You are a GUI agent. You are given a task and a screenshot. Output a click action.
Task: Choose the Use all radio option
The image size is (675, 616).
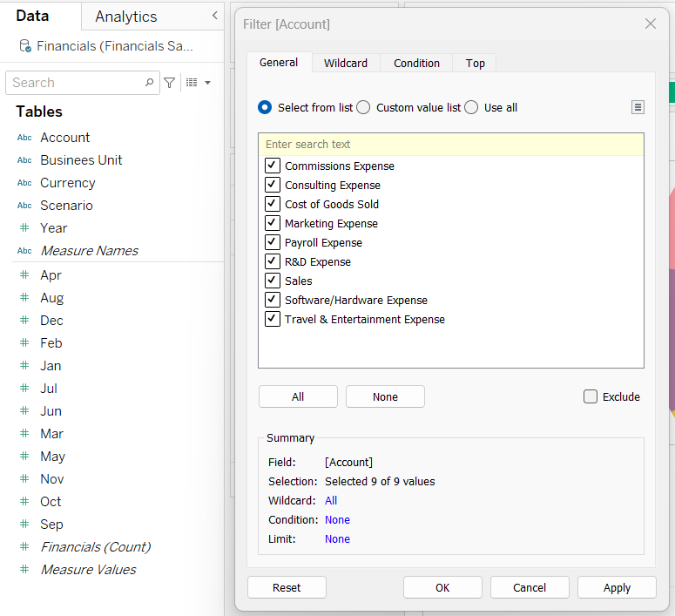coord(471,107)
